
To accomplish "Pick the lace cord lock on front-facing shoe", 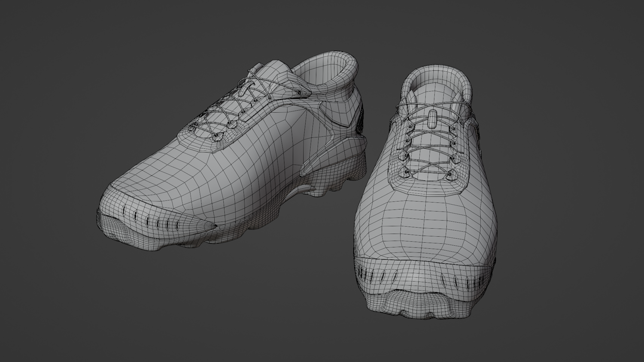I will (433, 119).
